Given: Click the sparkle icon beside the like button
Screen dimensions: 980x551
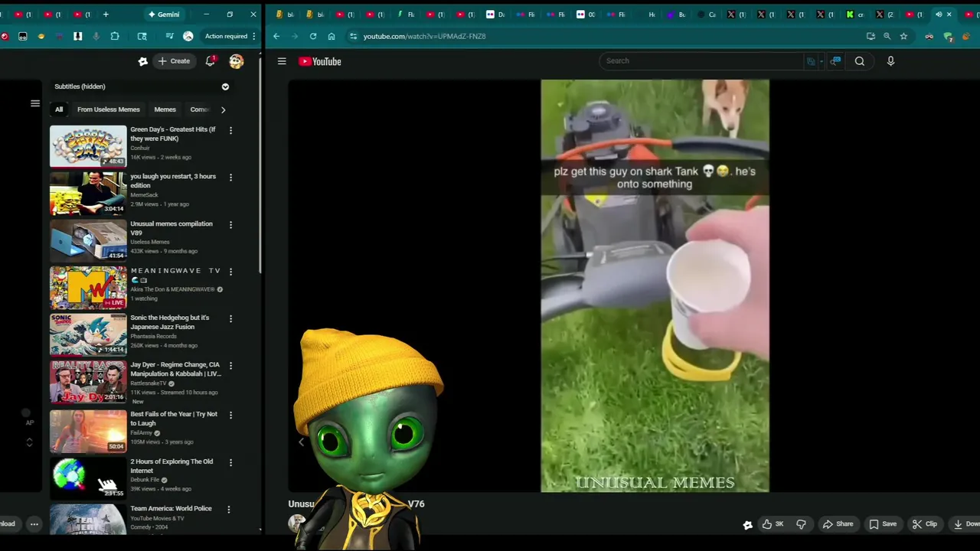Looking at the screenshot, I should [747, 525].
